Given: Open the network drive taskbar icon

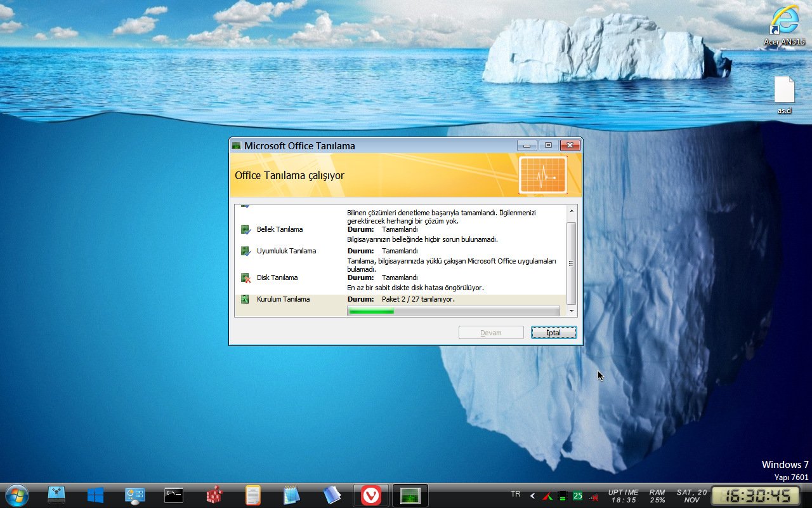Looking at the screenshot, I should pos(56,495).
